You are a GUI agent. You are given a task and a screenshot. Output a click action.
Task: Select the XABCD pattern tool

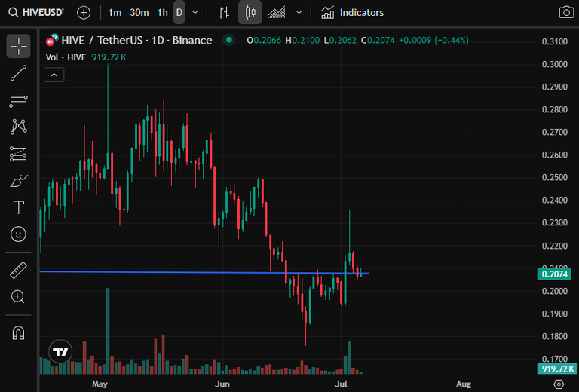(18, 127)
